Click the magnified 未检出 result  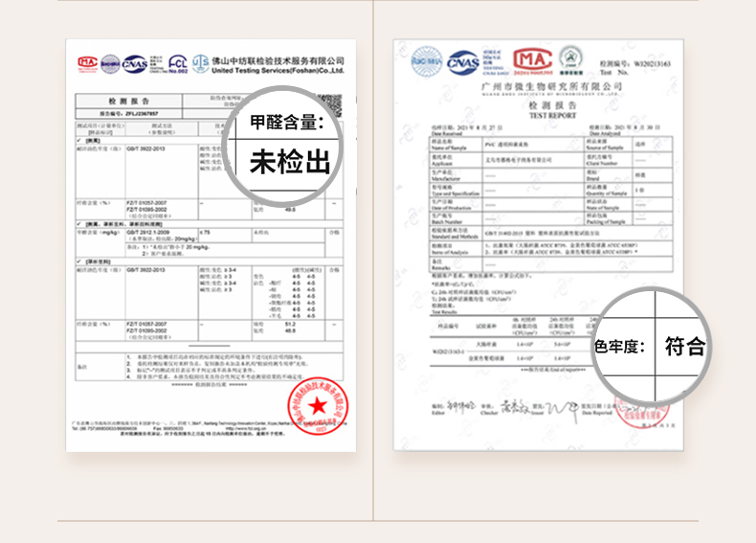tap(290, 162)
